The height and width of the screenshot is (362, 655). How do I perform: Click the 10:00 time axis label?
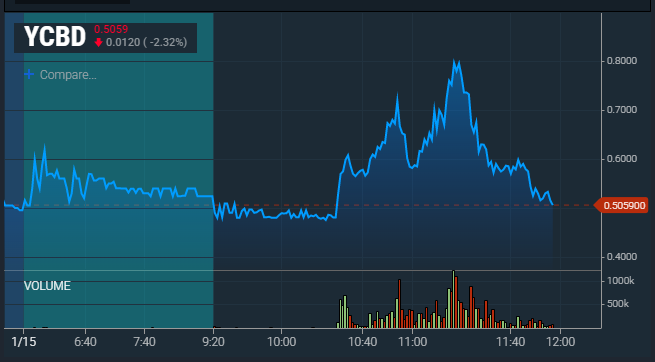[x=282, y=342]
